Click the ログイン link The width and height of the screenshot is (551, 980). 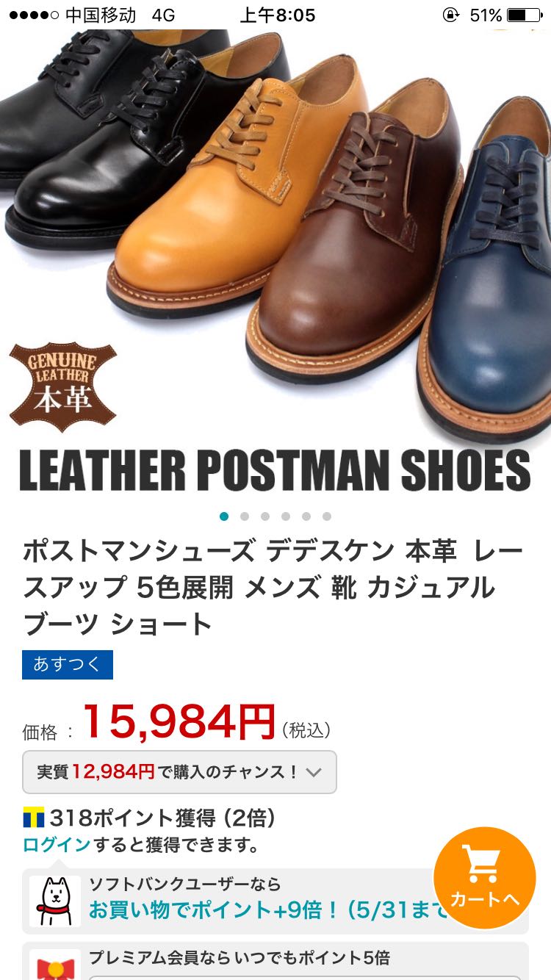[x=57, y=845]
